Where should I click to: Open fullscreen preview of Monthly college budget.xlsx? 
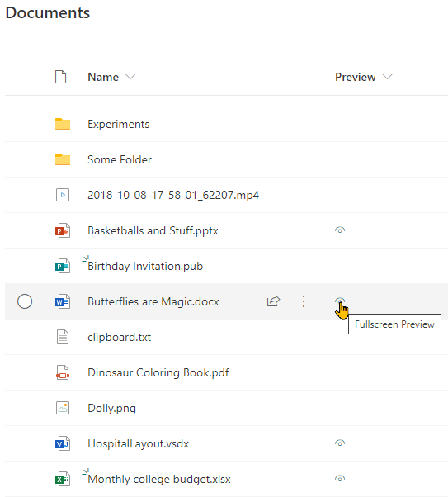coord(340,479)
